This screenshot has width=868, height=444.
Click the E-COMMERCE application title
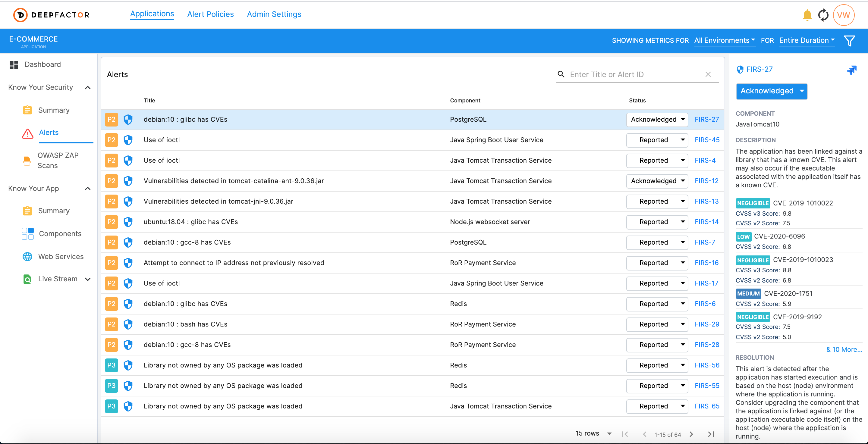point(33,39)
